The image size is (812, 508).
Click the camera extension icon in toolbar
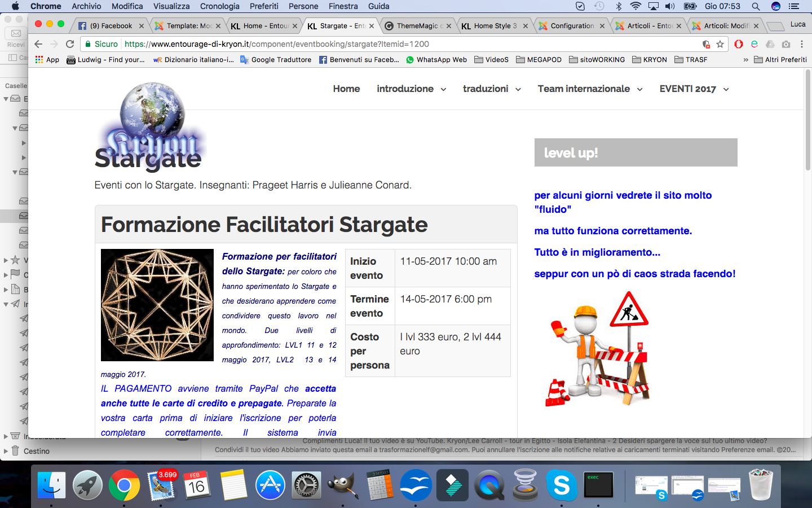pyautogui.click(x=786, y=44)
